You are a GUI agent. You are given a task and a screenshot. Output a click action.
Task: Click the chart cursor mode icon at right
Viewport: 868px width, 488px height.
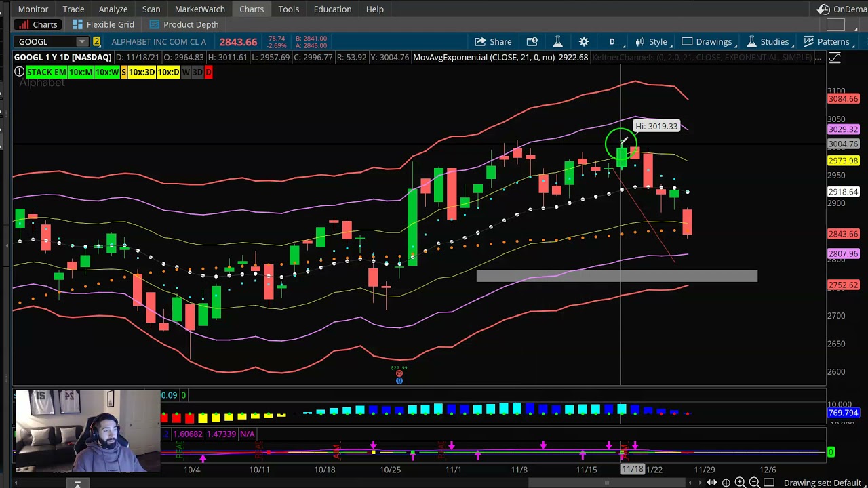(x=835, y=58)
